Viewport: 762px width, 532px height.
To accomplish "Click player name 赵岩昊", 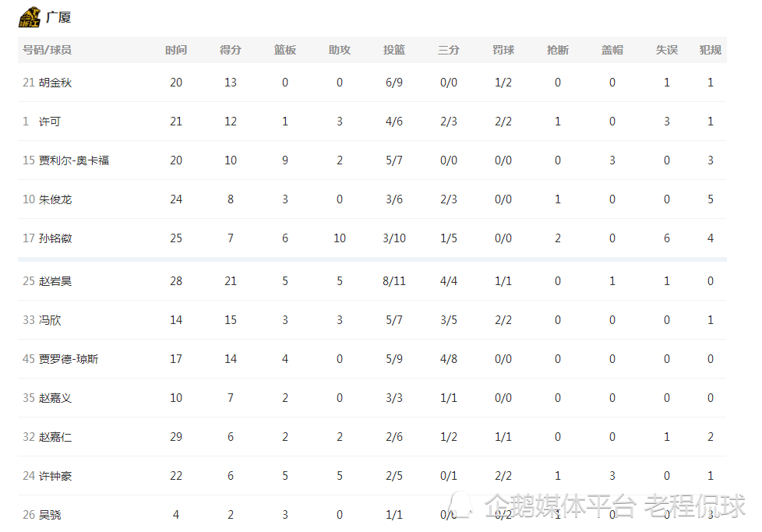I will click(55, 281).
